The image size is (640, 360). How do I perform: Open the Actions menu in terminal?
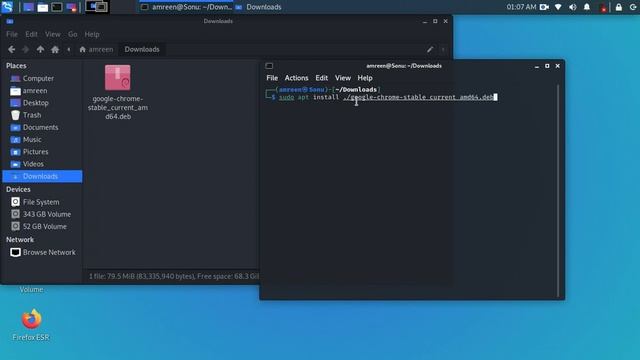296,78
